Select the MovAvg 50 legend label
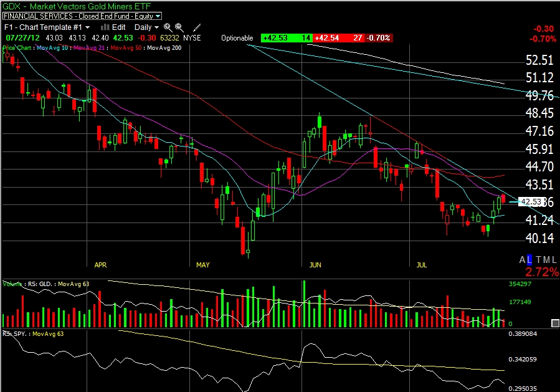Image resolution: width=560 pixels, height=392 pixels. [x=126, y=48]
